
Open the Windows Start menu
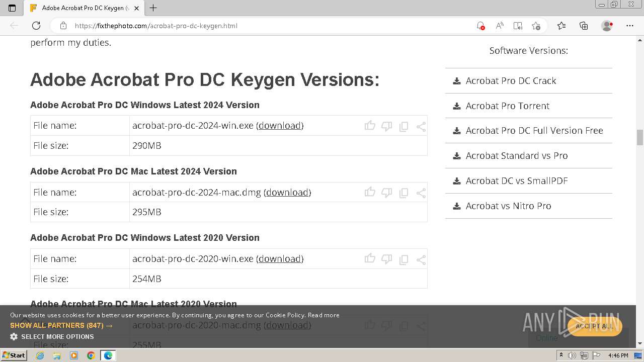point(14,355)
